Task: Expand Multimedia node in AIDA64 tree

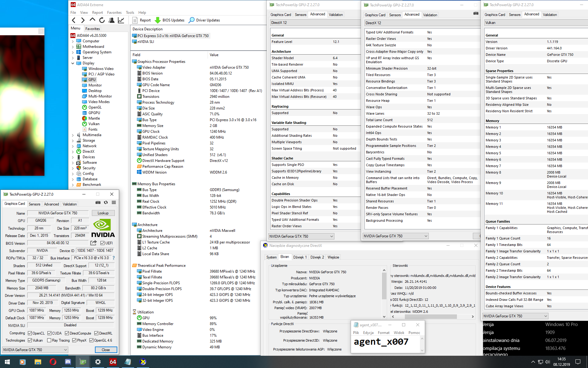Action: coord(73,135)
